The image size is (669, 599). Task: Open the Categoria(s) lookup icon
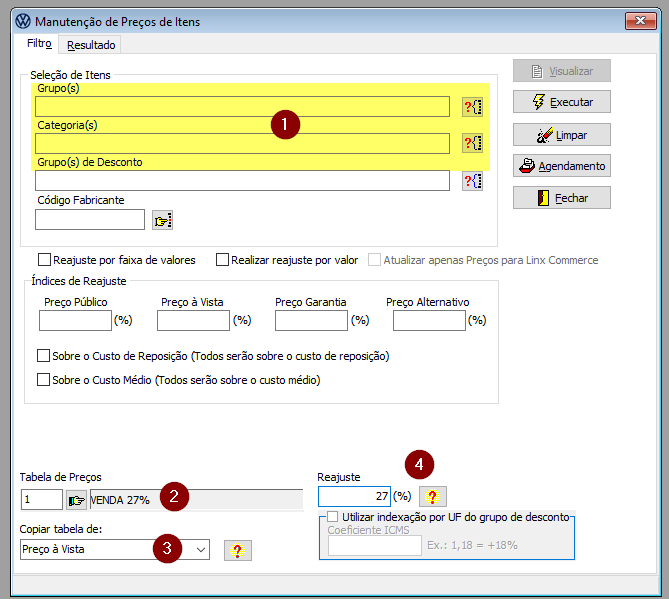pos(472,143)
